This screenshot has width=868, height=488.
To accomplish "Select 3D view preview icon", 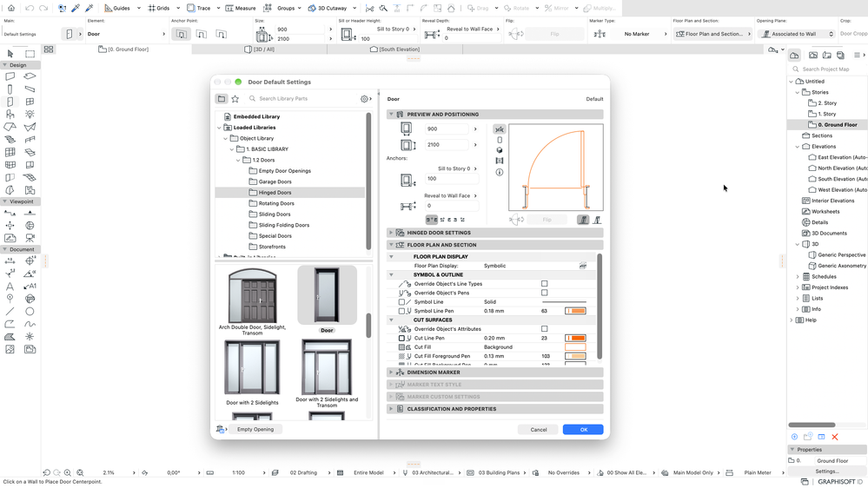I will (500, 150).
